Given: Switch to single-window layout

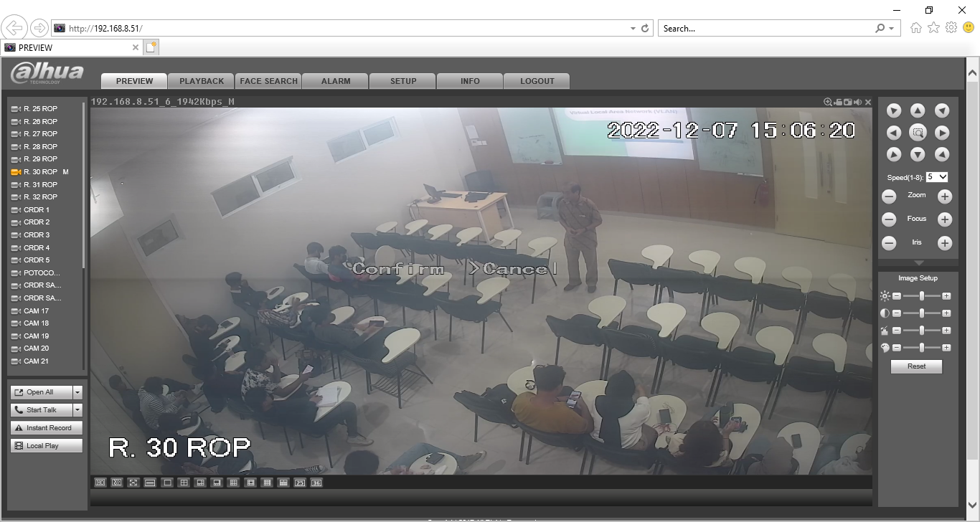Looking at the screenshot, I should (167, 483).
